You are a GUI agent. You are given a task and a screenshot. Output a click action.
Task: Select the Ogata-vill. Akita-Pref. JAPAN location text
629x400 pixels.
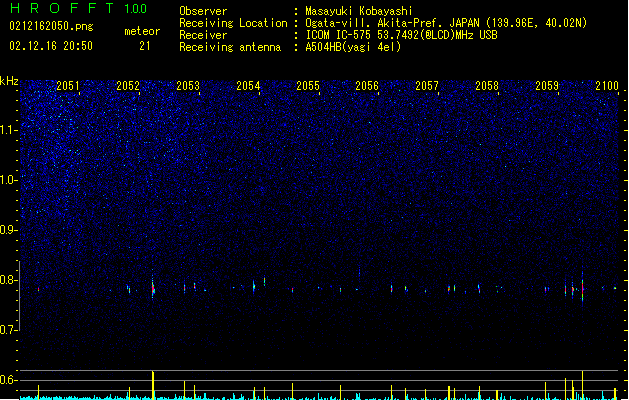click(x=446, y=23)
